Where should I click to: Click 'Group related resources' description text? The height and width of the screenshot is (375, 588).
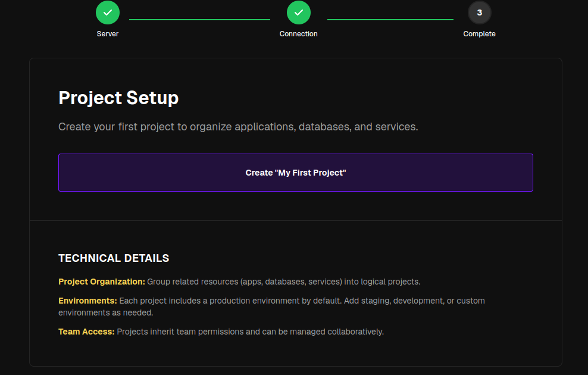pyautogui.click(x=283, y=282)
